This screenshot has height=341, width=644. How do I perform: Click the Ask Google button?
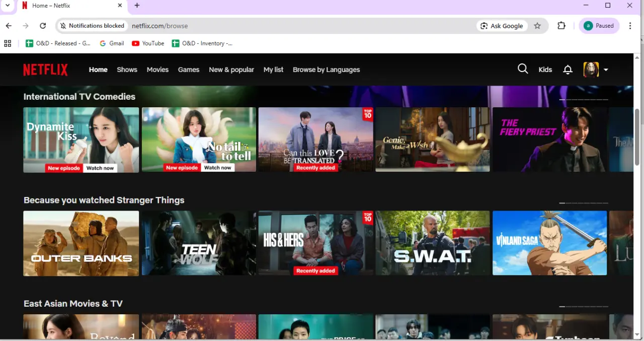[502, 26]
